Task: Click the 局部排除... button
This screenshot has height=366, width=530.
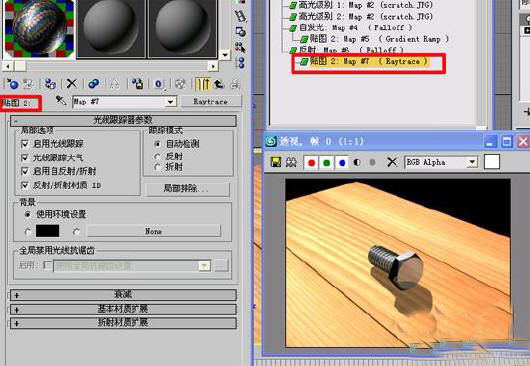Action: [x=188, y=189]
